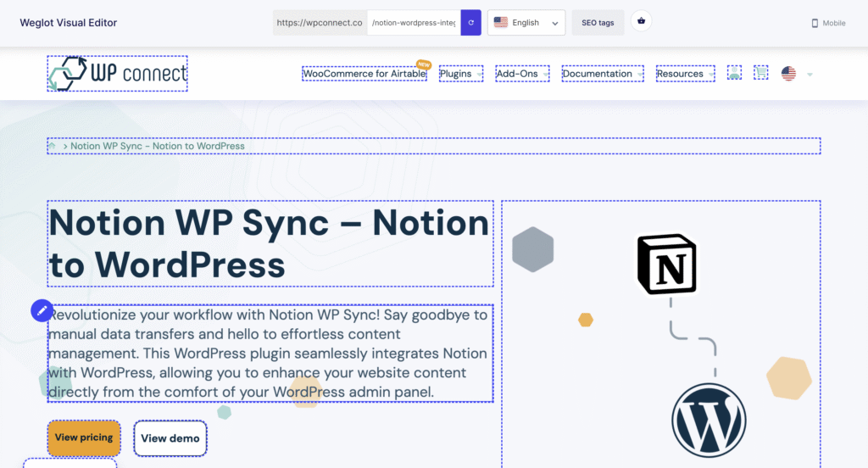The height and width of the screenshot is (468, 868).
Task: Click the View pricing button
Action: coord(84,437)
